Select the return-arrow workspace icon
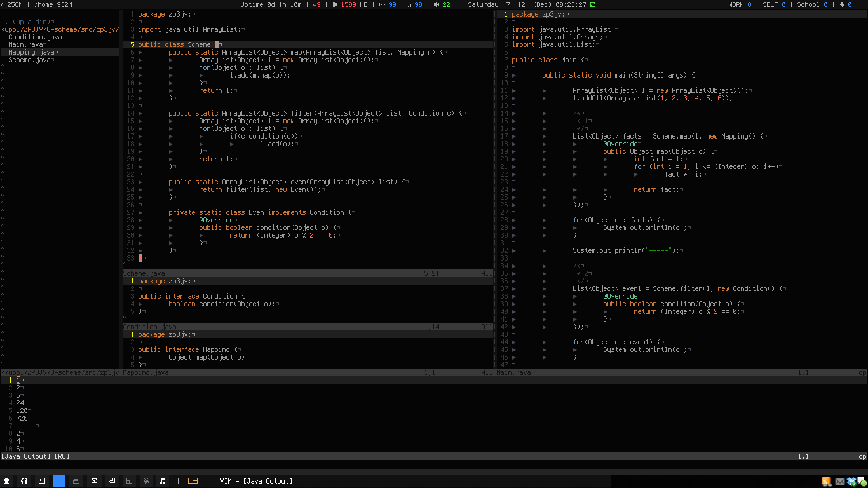 pos(111,481)
